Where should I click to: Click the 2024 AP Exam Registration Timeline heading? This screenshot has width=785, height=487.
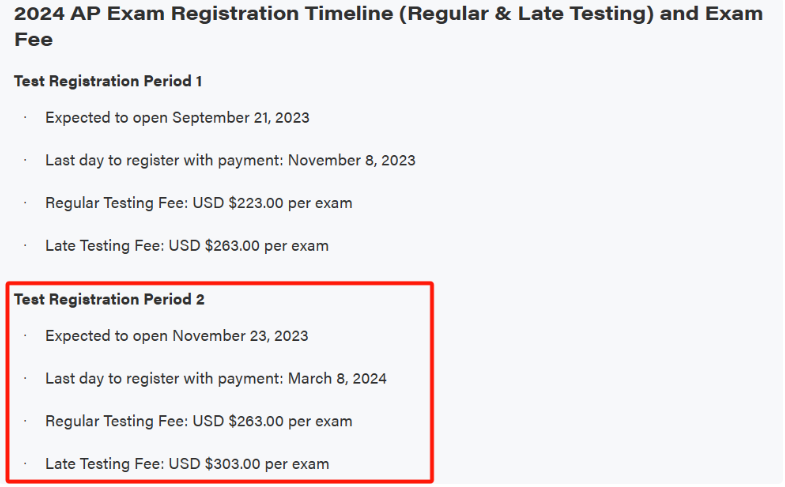point(388,26)
